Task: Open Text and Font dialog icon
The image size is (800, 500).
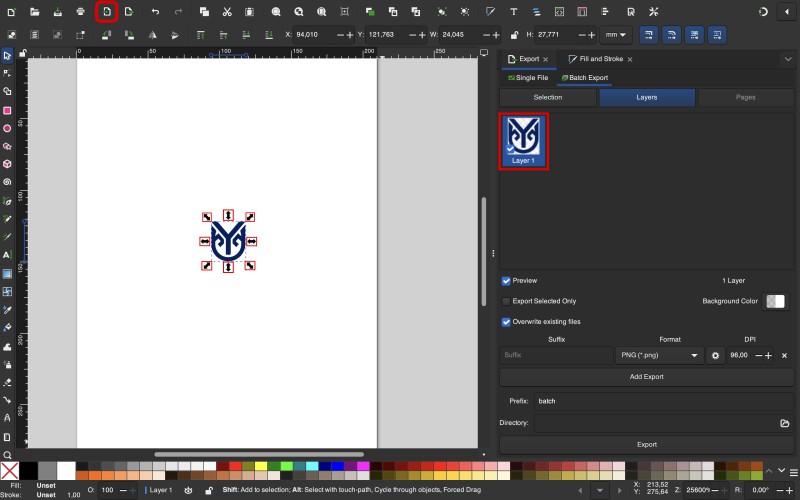Action: [514, 12]
